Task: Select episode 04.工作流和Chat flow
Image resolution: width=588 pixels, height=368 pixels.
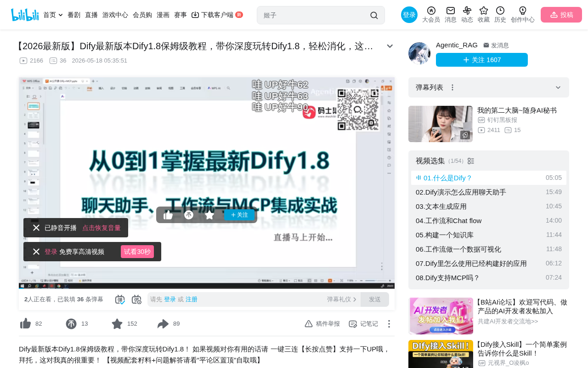Action: coord(489,221)
